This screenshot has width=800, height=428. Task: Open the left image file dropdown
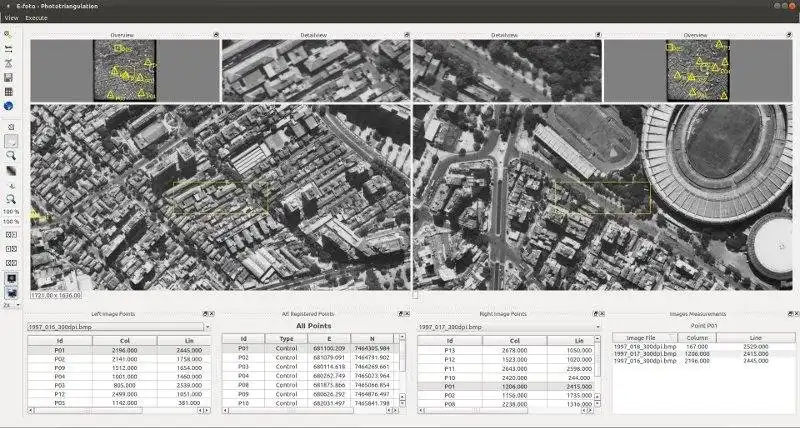coord(119,327)
